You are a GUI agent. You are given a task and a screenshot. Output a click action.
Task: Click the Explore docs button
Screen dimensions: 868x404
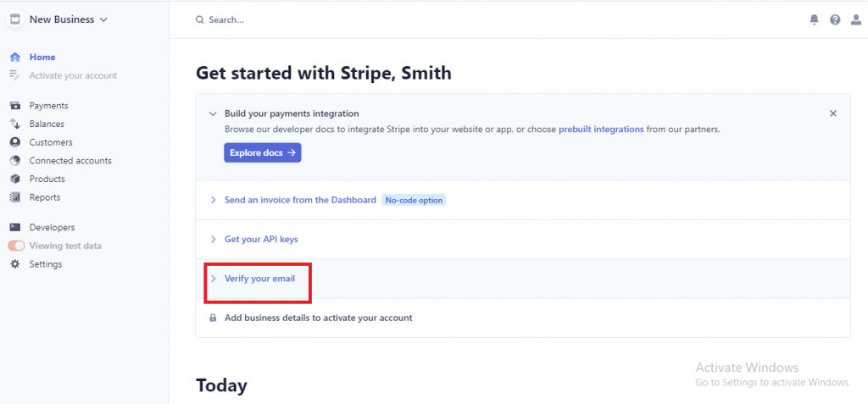(263, 152)
